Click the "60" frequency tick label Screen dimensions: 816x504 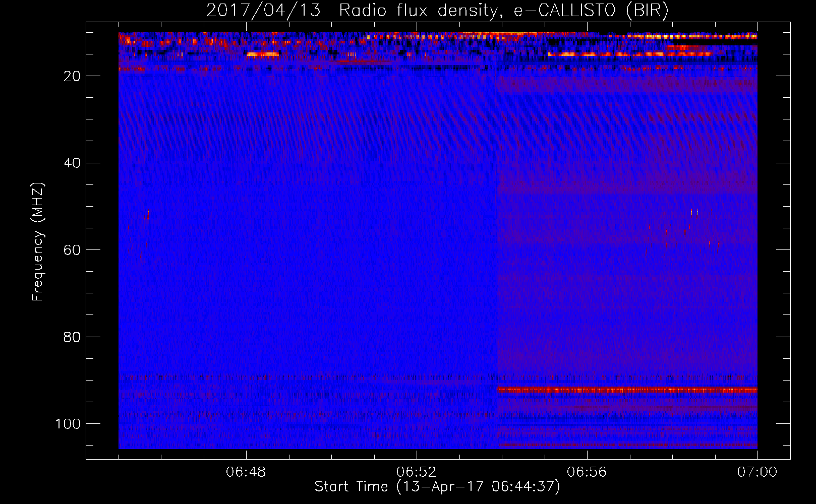pos(73,250)
